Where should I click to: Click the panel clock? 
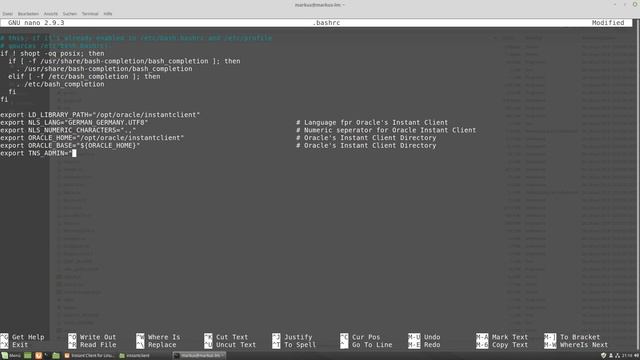(x=627, y=356)
